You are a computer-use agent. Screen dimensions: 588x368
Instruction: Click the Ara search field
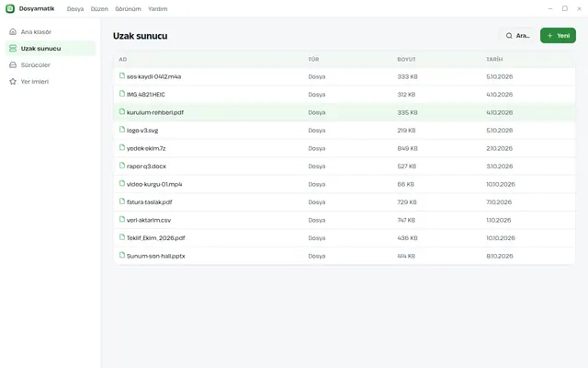click(517, 36)
